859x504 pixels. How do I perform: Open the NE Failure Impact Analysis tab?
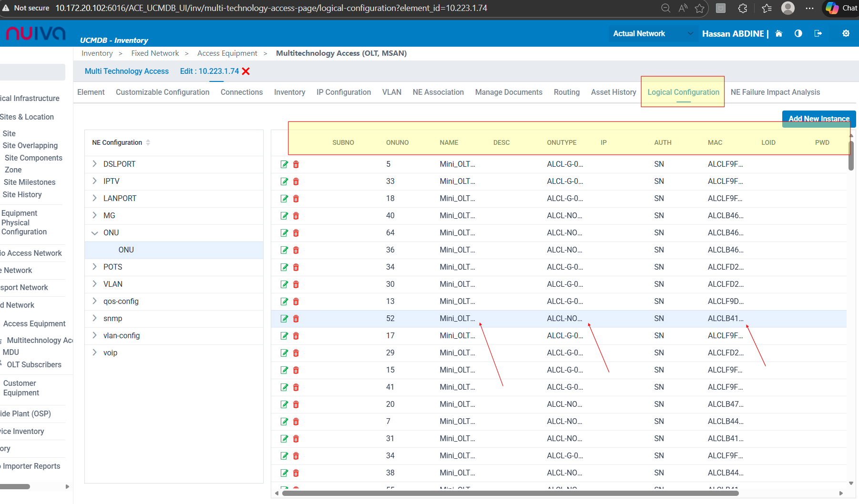775,92
